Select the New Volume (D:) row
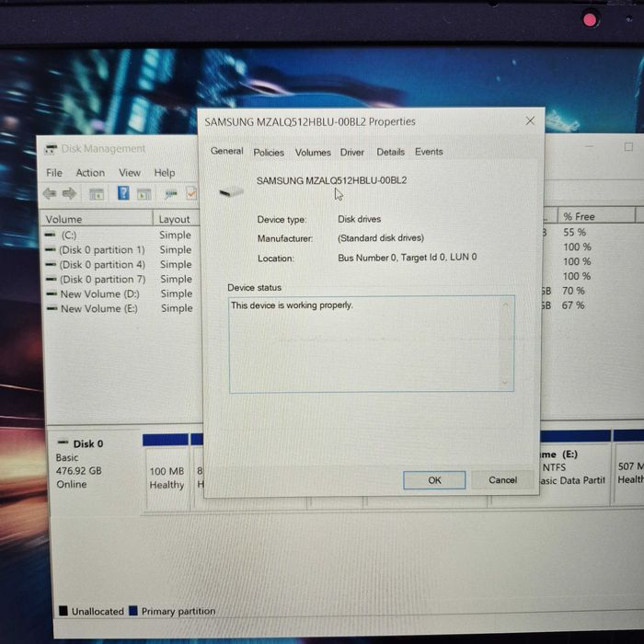Viewport: 644px width, 644px height. [x=122, y=293]
